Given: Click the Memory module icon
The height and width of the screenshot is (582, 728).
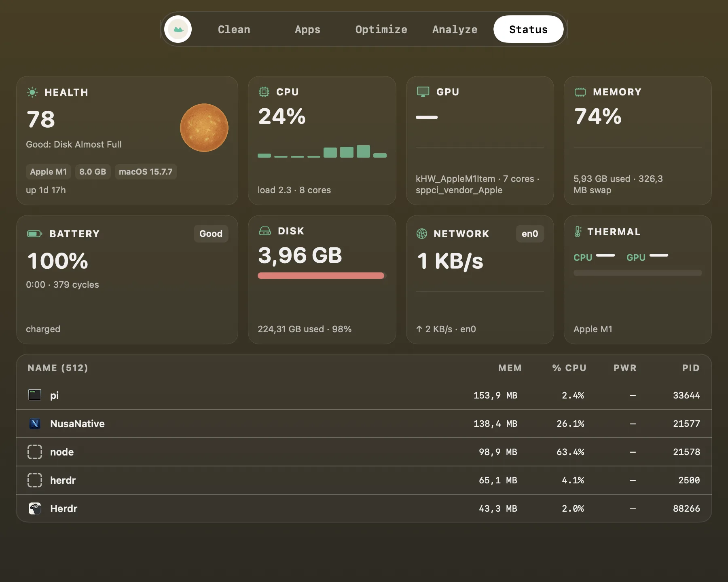Looking at the screenshot, I should tap(580, 92).
